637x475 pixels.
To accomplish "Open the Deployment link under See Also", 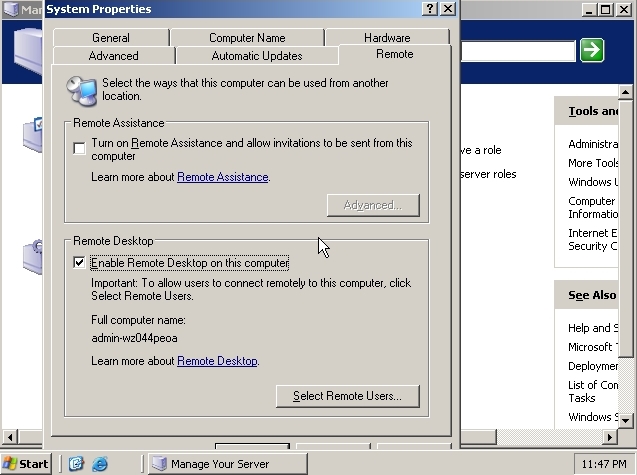I will (593, 366).
